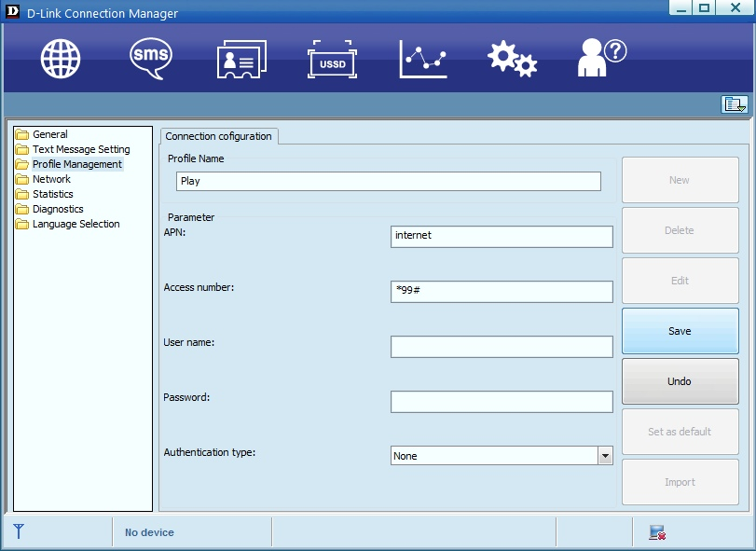Save the profile configuration
The height and width of the screenshot is (551, 756).
click(x=680, y=331)
